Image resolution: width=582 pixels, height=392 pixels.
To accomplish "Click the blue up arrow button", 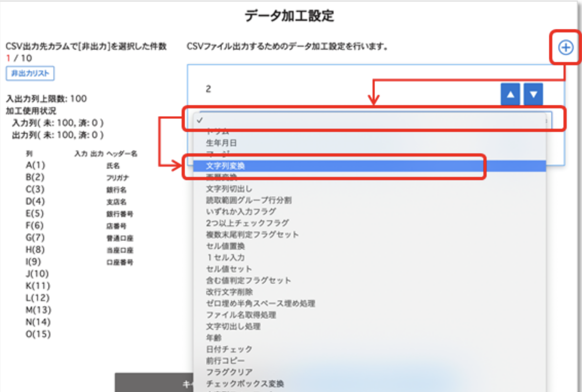I will click(510, 94).
